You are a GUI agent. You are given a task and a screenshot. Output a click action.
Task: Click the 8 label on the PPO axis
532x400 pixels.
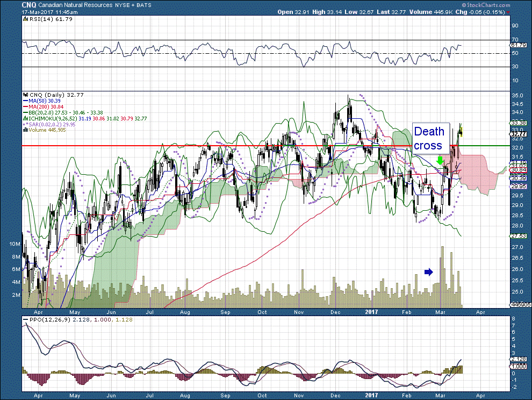point(514,318)
